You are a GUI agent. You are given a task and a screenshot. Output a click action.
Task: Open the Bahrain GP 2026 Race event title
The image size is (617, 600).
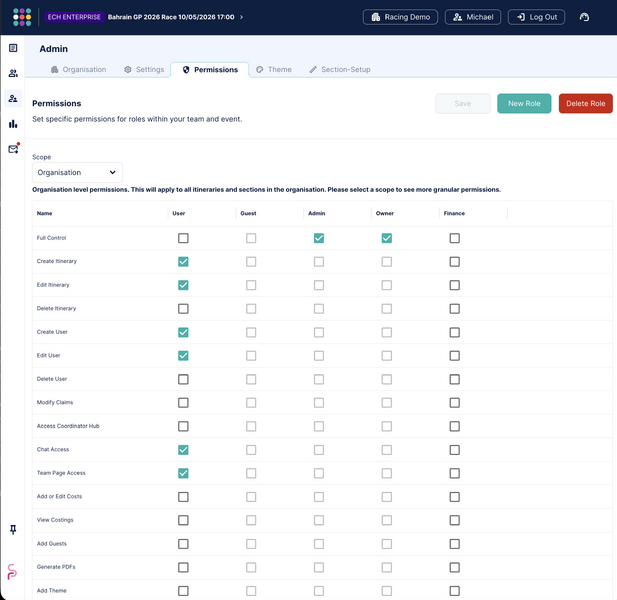pos(171,17)
